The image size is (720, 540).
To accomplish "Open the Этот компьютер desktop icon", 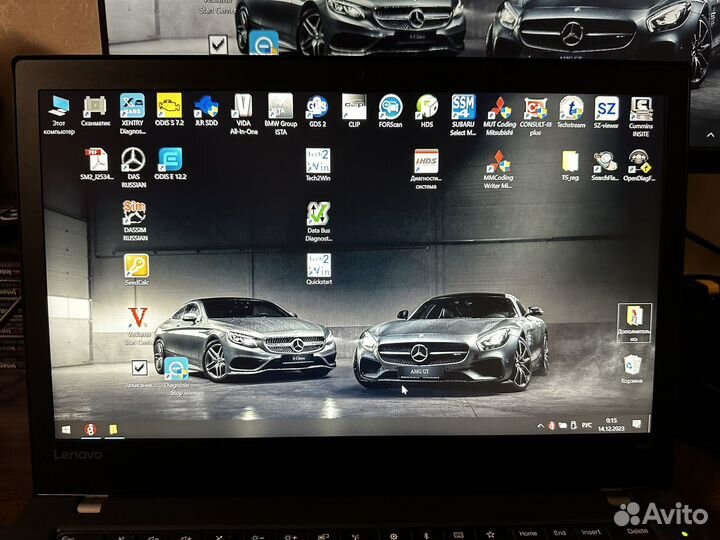I will point(59,115).
